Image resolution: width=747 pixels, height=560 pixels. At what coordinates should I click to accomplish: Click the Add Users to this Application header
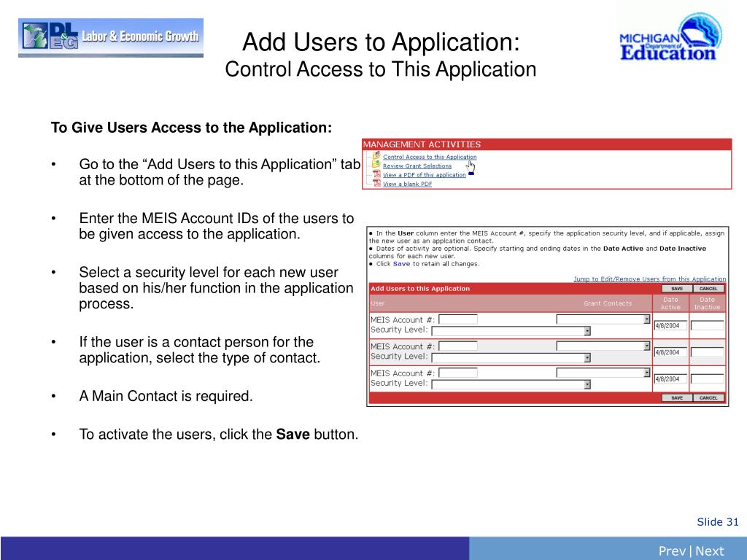420,289
